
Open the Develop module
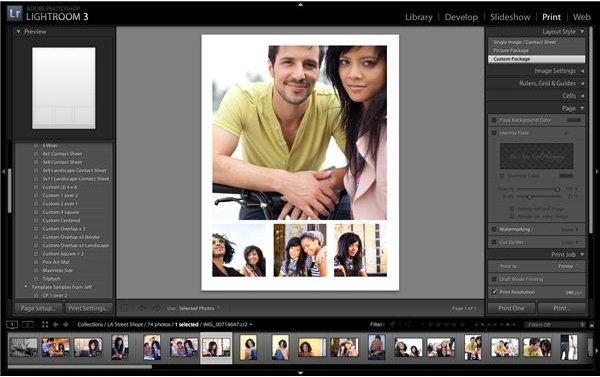(x=461, y=17)
